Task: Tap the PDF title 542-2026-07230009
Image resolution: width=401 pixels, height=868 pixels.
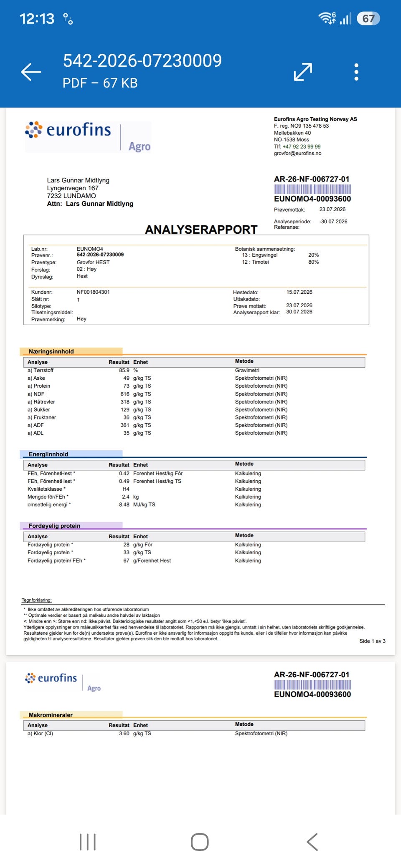Action: click(142, 61)
